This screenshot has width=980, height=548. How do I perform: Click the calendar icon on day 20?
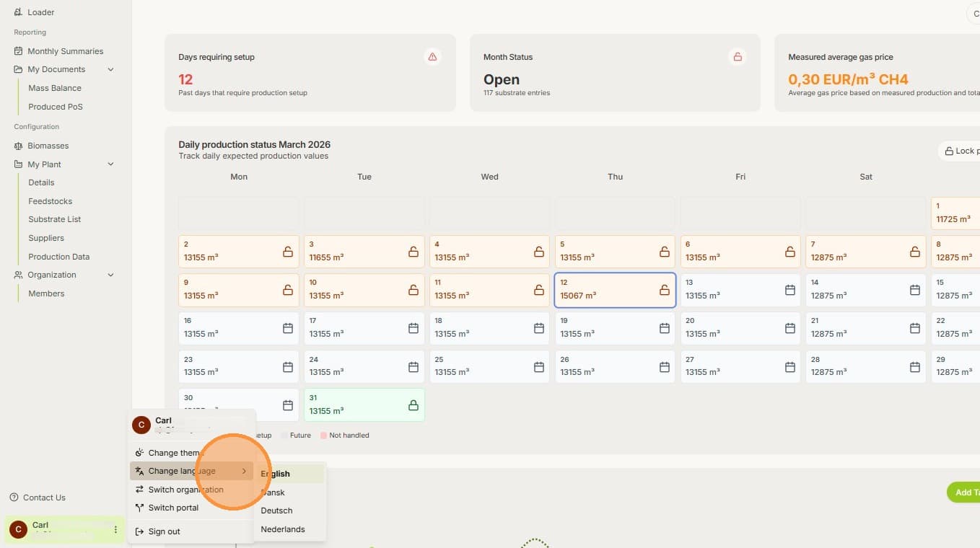pyautogui.click(x=790, y=328)
